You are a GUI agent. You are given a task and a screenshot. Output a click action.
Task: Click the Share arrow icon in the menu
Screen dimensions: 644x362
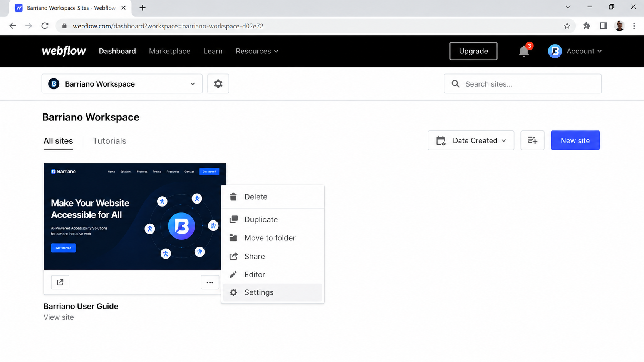point(233,256)
